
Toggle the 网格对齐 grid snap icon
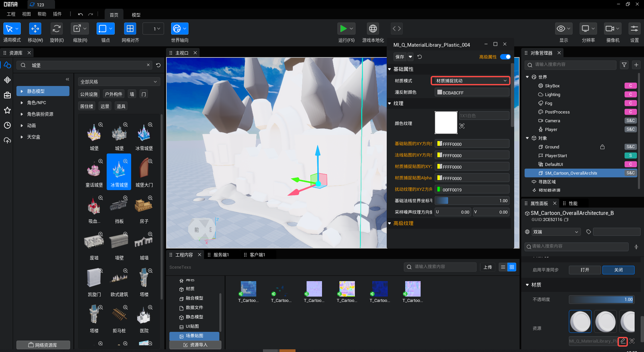click(x=130, y=29)
